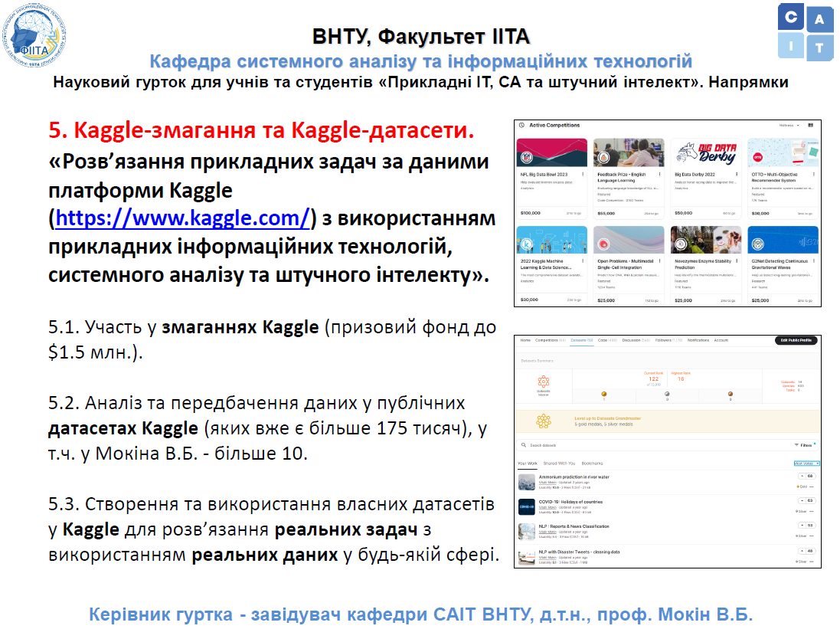Click the ФІІТА faculty logo
Image resolution: width=840 pixels, height=629 pixels.
click(34, 35)
